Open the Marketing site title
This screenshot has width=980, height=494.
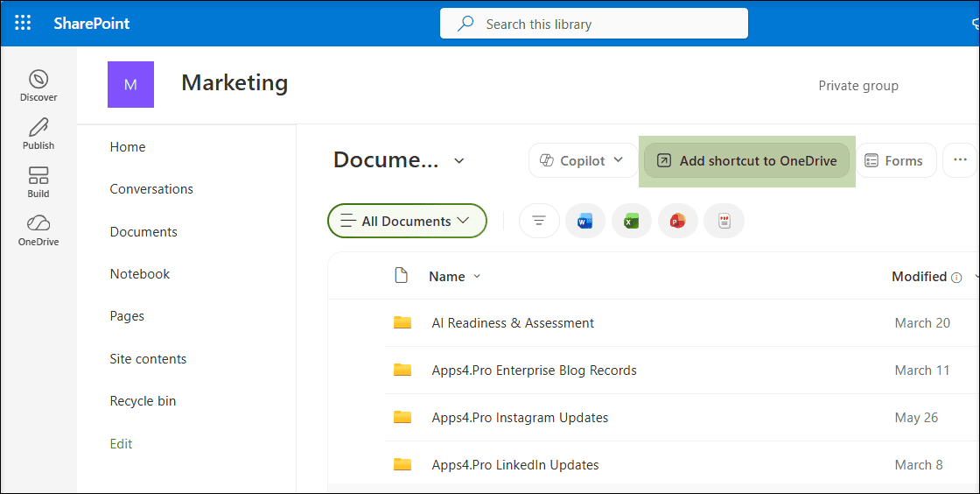tap(234, 82)
